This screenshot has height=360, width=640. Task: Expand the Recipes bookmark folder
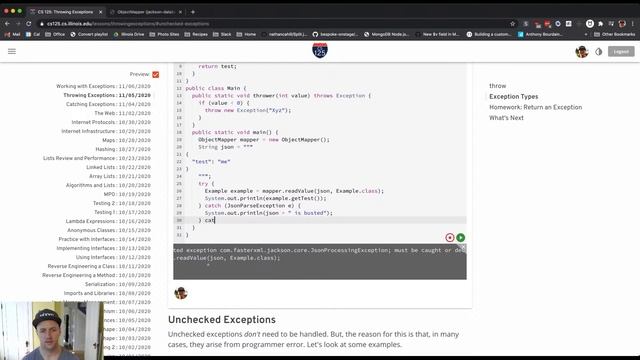pos(196,34)
